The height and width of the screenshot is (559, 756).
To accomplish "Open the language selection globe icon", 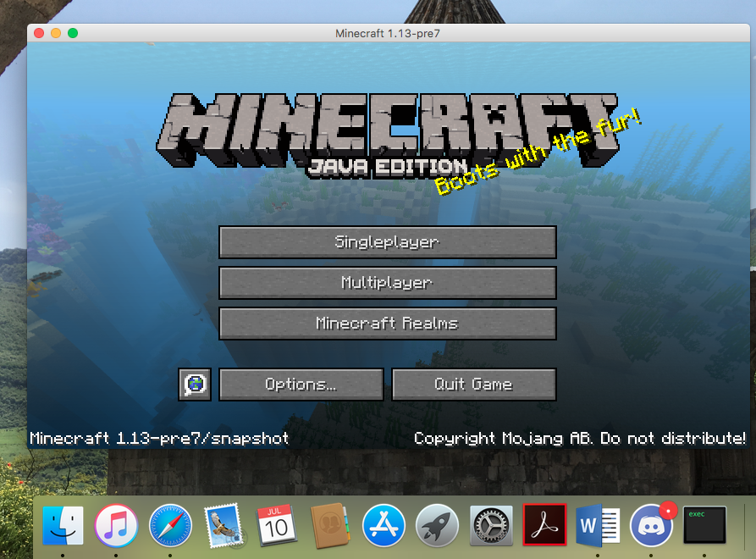I will 195,384.
